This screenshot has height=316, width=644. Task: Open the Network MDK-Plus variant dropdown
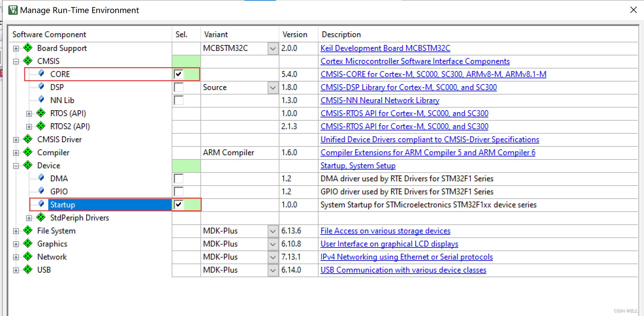[273, 257]
